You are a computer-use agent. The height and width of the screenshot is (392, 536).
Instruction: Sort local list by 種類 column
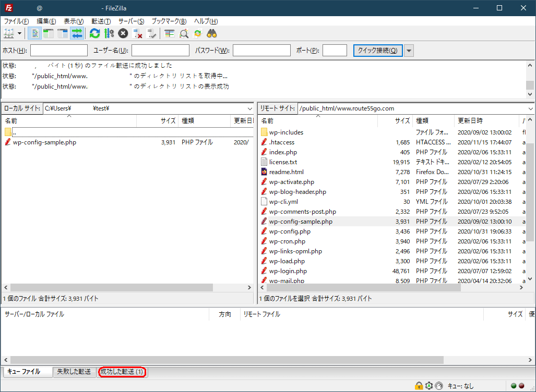pyautogui.click(x=205, y=120)
